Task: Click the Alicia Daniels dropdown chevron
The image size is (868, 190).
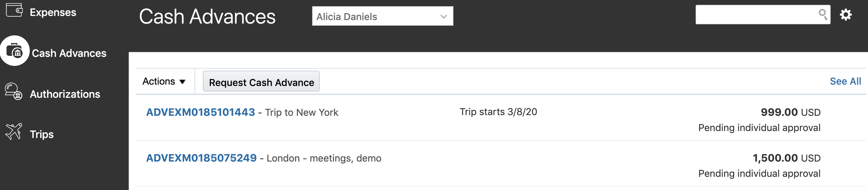Action: click(443, 16)
